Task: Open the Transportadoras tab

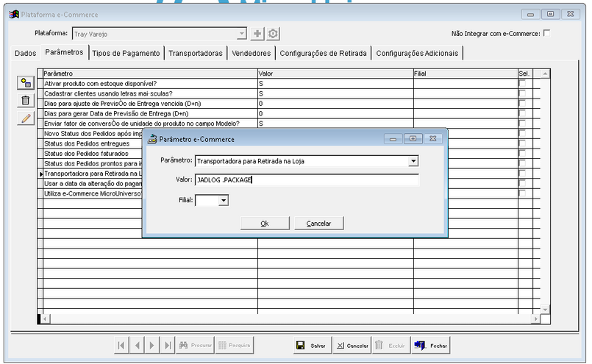Action: 196,53
